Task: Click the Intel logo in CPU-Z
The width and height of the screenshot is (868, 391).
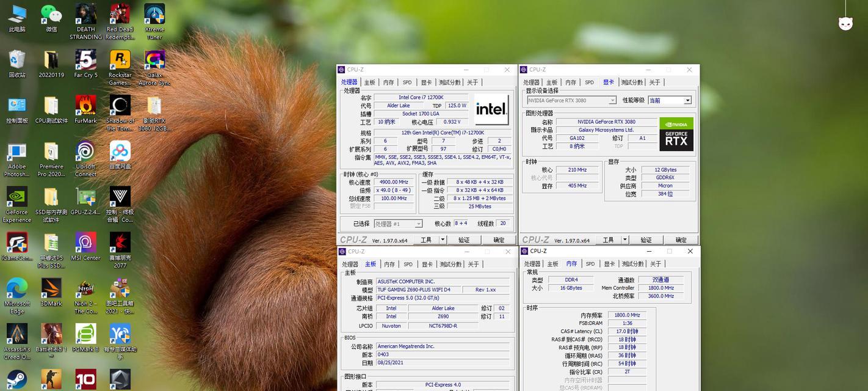Action: coord(491,109)
